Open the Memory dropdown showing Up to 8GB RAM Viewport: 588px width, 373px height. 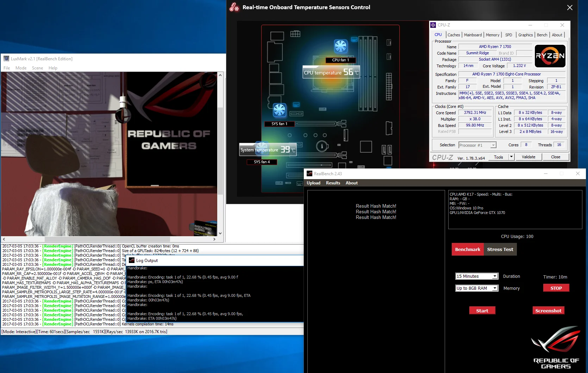[477, 288]
